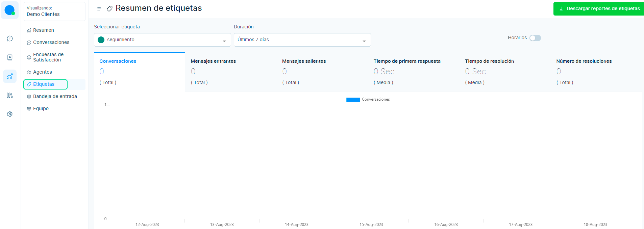Click the Visualizando Demo Clientes account box

pos(54,11)
